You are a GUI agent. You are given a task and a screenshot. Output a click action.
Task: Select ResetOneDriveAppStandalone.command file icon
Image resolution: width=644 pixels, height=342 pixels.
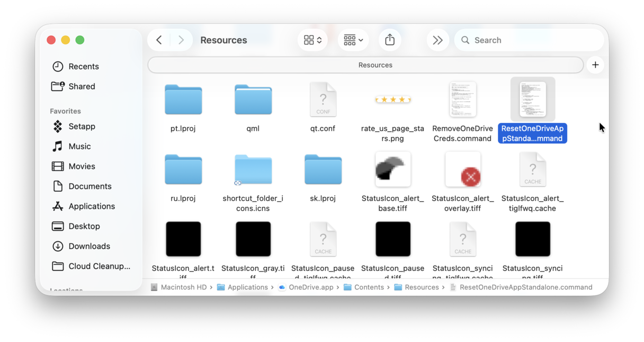tap(533, 100)
